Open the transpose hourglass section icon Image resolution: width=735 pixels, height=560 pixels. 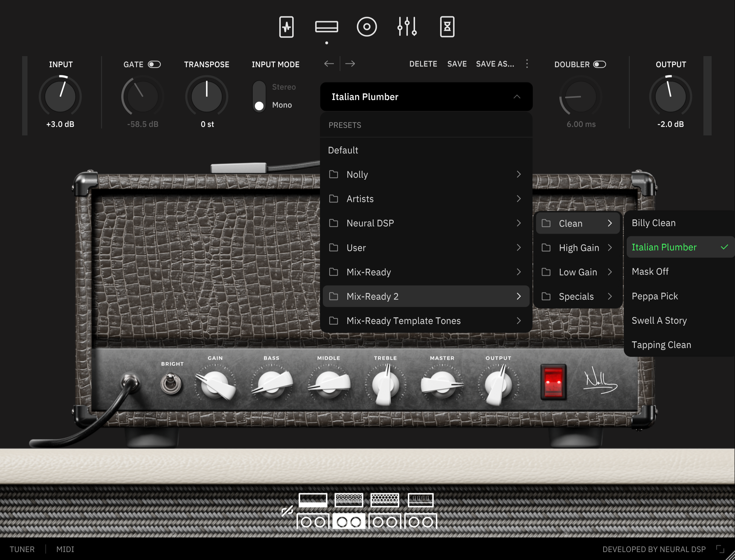click(x=447, y=27)
